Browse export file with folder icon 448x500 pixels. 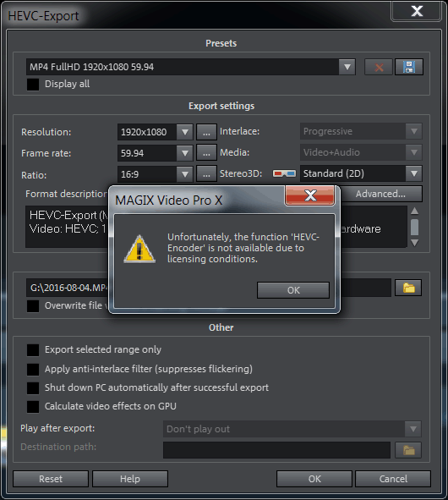point(408,288)
